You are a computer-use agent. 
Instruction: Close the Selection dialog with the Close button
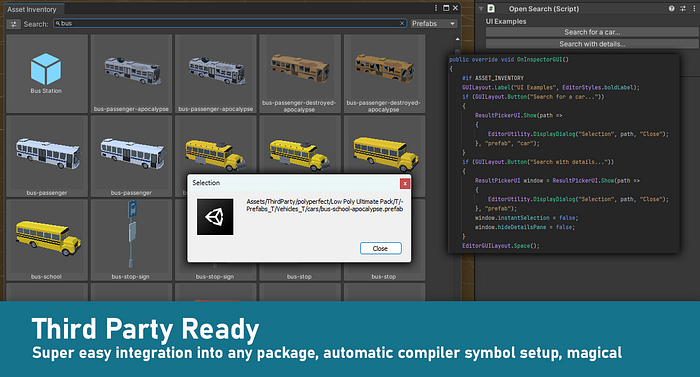click(x=380, y=248)
